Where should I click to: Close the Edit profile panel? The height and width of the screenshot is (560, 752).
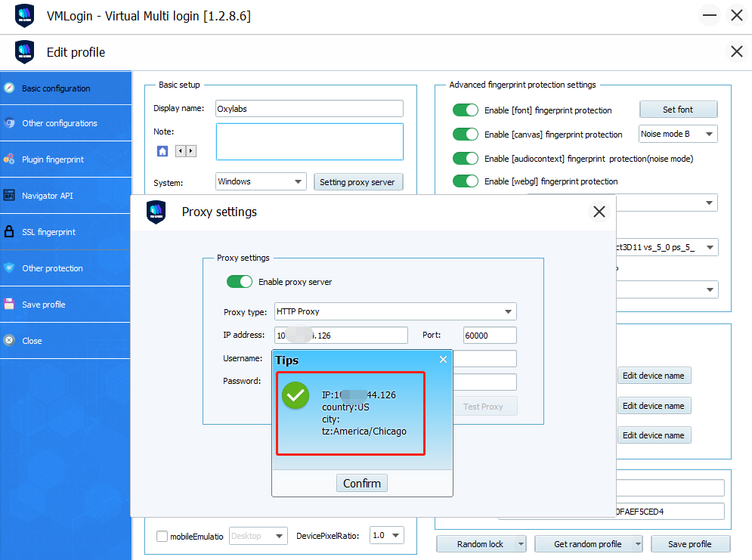tap(737, 51)
